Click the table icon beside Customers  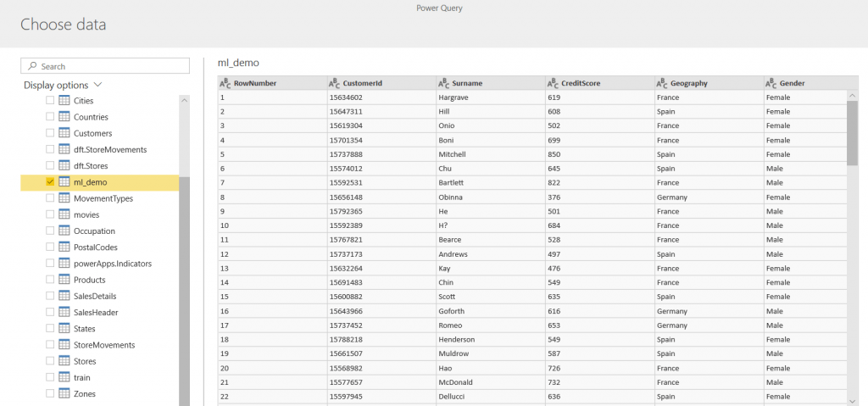tap(64, 133)
